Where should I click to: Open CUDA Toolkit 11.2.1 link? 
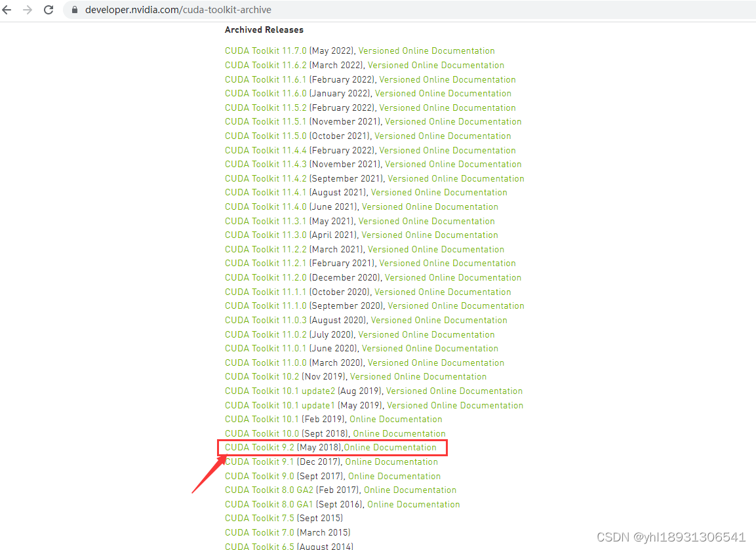265,263
